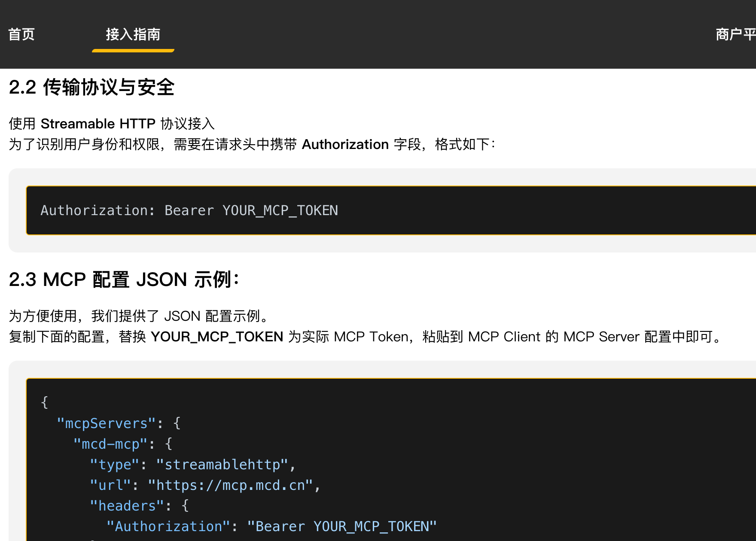Screen dimensions: 756x541
Task: Click the "mcpServers" key in JSON
Action: point(106,423)
